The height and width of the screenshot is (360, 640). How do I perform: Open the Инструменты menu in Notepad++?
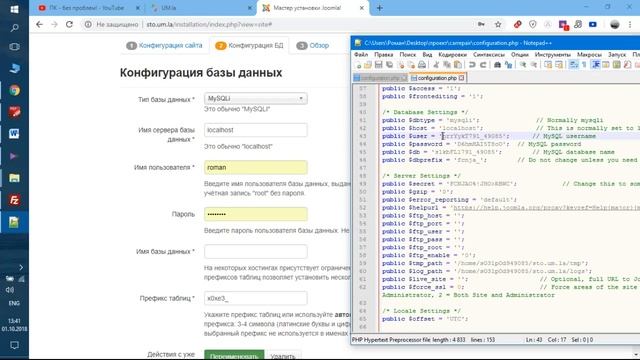point(552,54)
